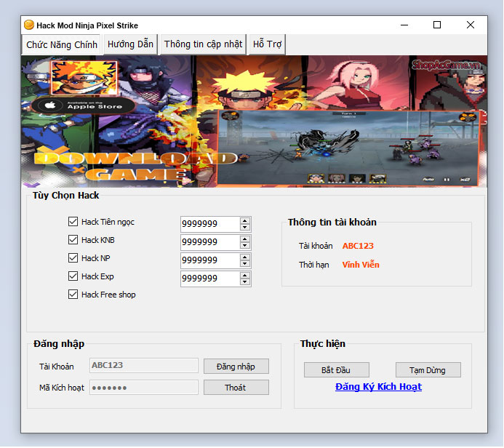
Task: Decrease the Hack Exp value with down arrow
Action: [x=245, y=282]
